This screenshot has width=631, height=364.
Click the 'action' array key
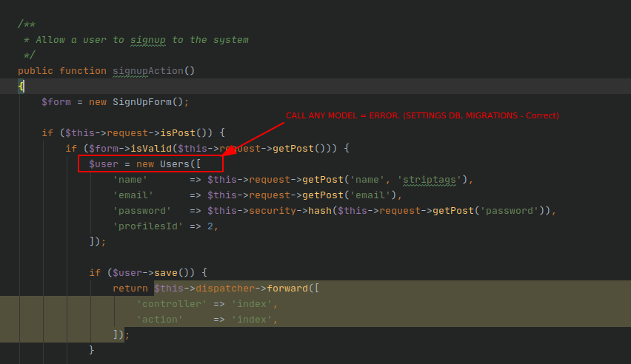point(159,320)
